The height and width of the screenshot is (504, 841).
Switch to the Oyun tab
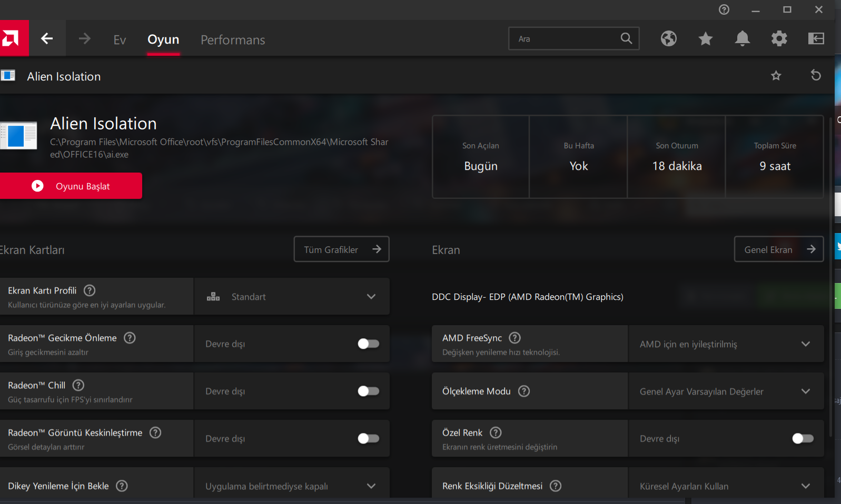click(x=163, y=39)
